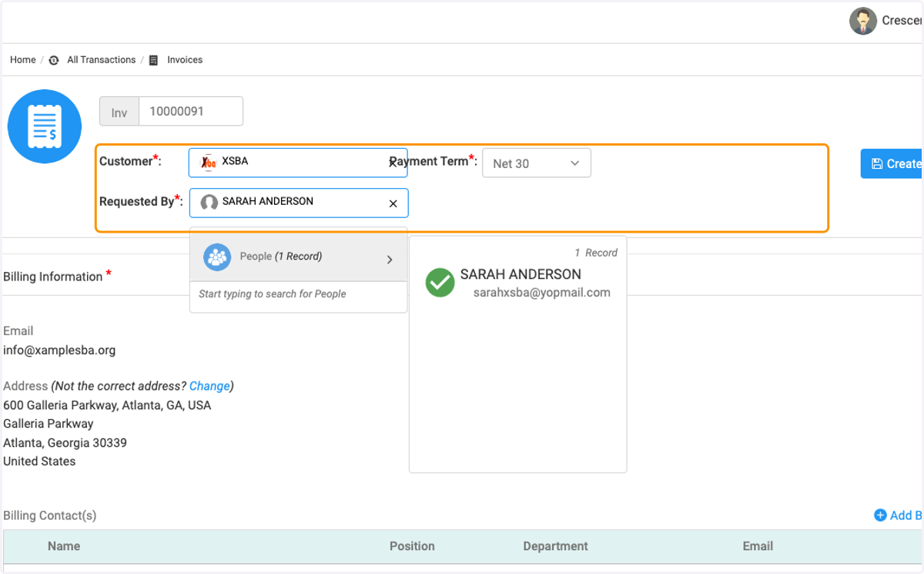Clear the XSBA customer selection
The height and width of the screenshot is (574, 924).
pyautogui.click(x=393, y=163)
